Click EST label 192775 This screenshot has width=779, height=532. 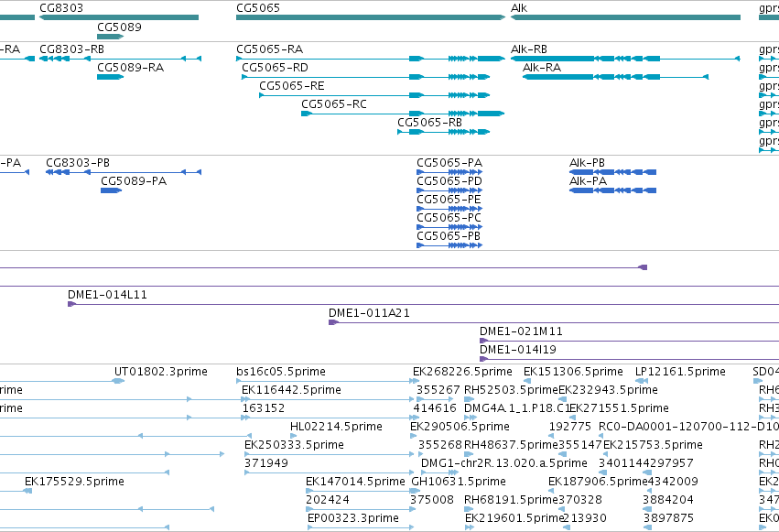(x=570, y=427)
